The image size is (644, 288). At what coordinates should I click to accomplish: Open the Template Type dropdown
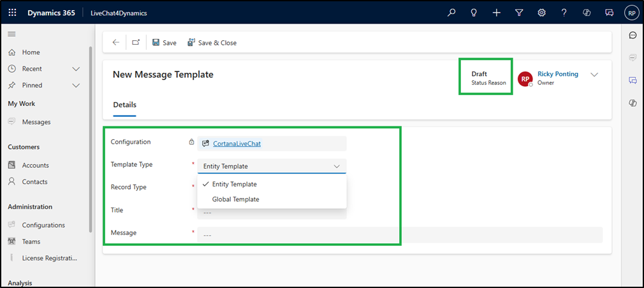[x=272, y=166]
